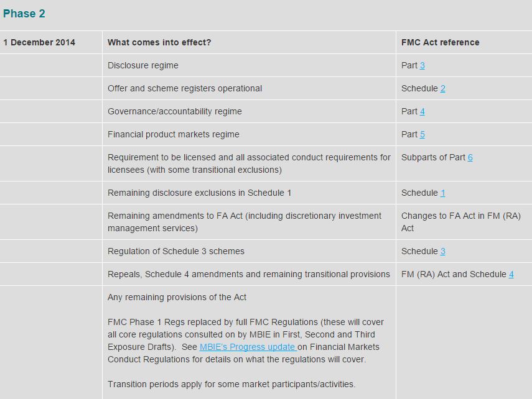Click the 'Transition periods apply' sentence

coord(231,384)
